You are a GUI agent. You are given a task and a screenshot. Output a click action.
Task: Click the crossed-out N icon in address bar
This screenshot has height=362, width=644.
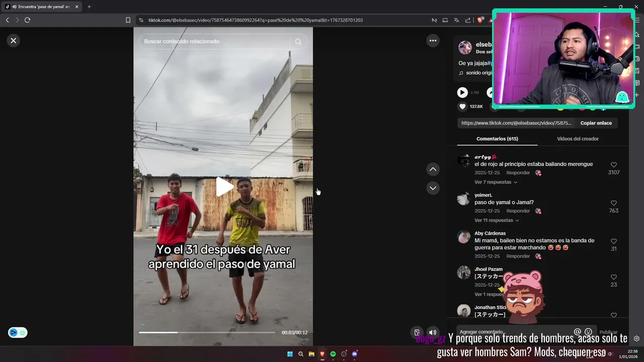(x=434, y=20)
